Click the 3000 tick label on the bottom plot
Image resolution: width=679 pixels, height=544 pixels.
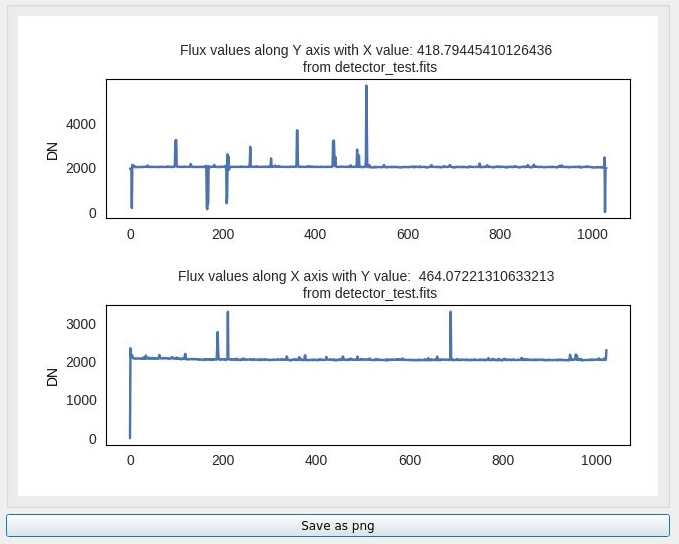(x=81, y=324)
